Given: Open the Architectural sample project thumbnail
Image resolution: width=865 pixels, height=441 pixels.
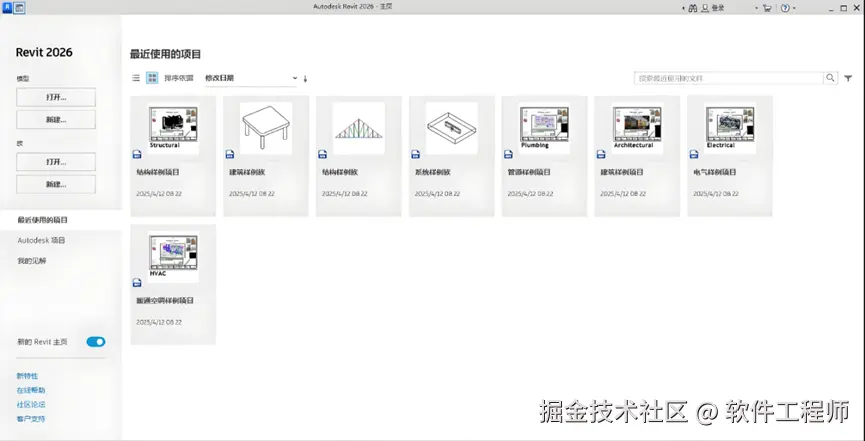Looking at the screenshot, I should (x=637, y=128).
